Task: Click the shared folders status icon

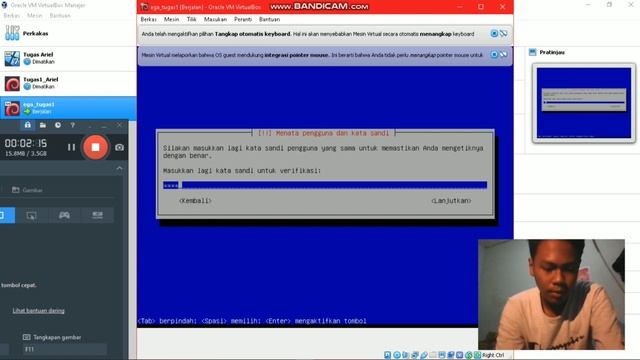Action: (433, 355)
